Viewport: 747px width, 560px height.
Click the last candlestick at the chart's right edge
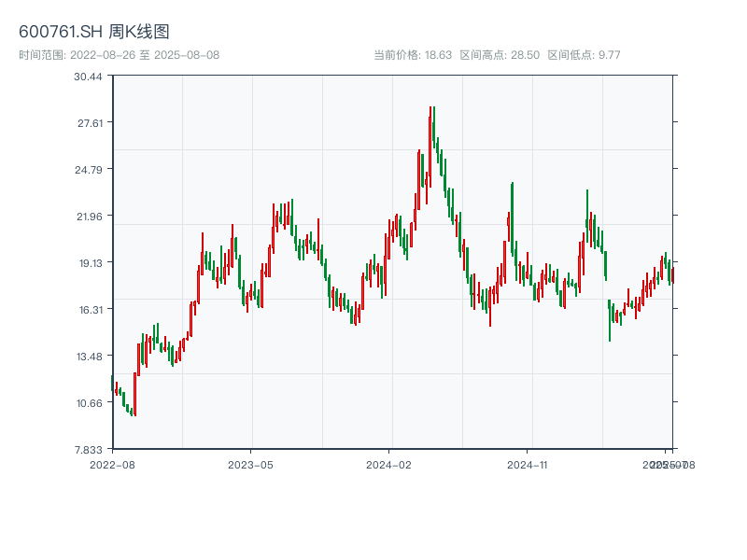click(x=672, y=275)
